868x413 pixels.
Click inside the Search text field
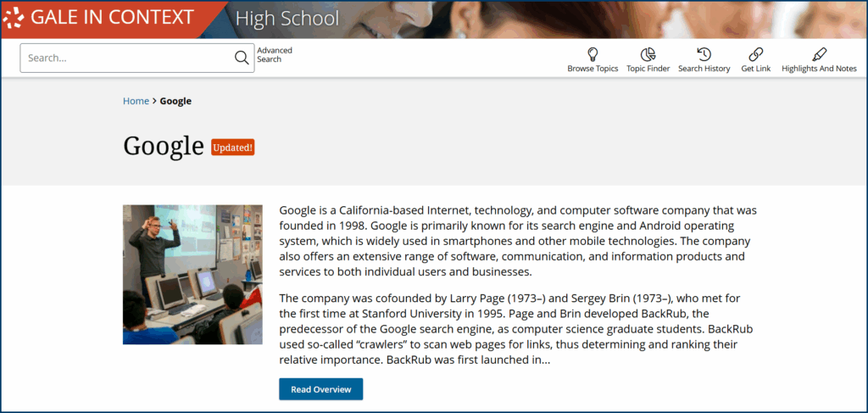click(x=127, y=59)
